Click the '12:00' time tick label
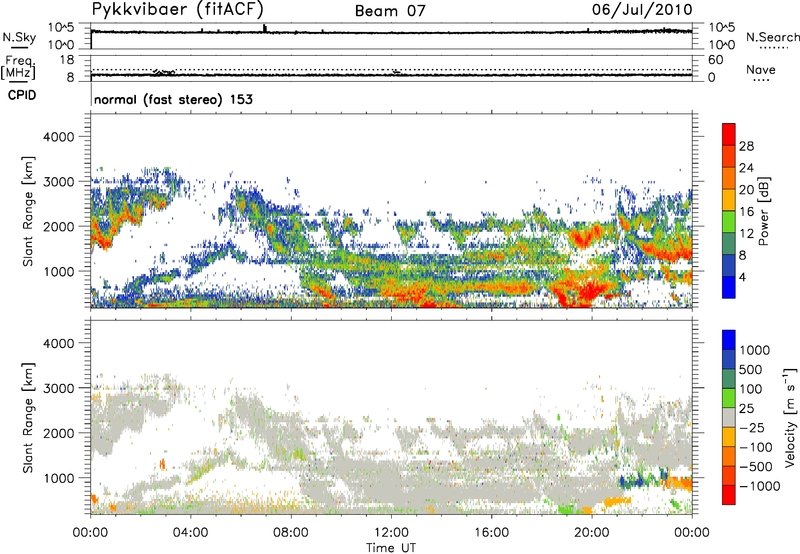 pos(391,533)
